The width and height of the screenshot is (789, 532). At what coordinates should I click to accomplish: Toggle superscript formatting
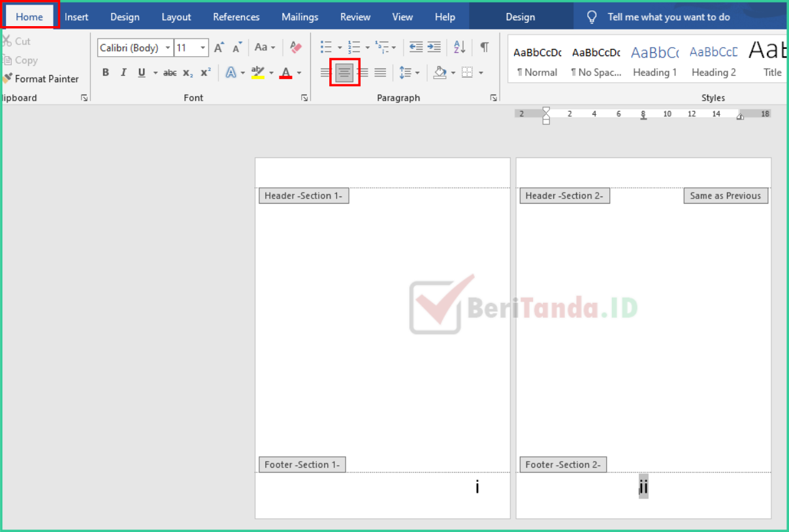coord(206,72)
